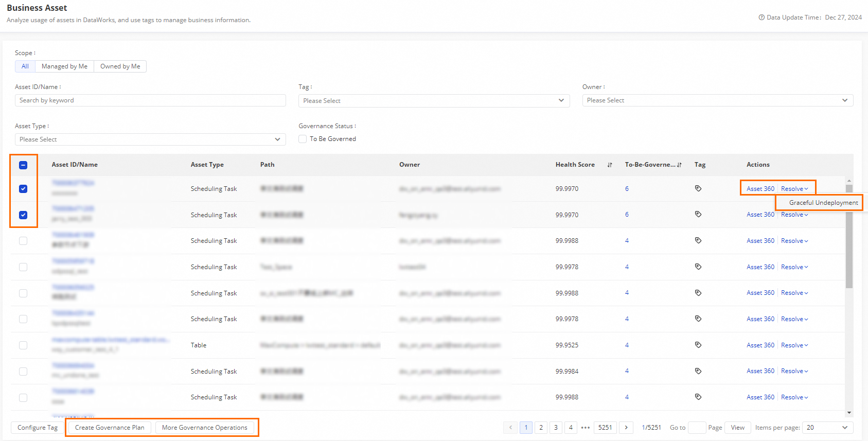868x441 pixels.
Task: Sort by To-Be-Governed column icon
Action: 679,165
